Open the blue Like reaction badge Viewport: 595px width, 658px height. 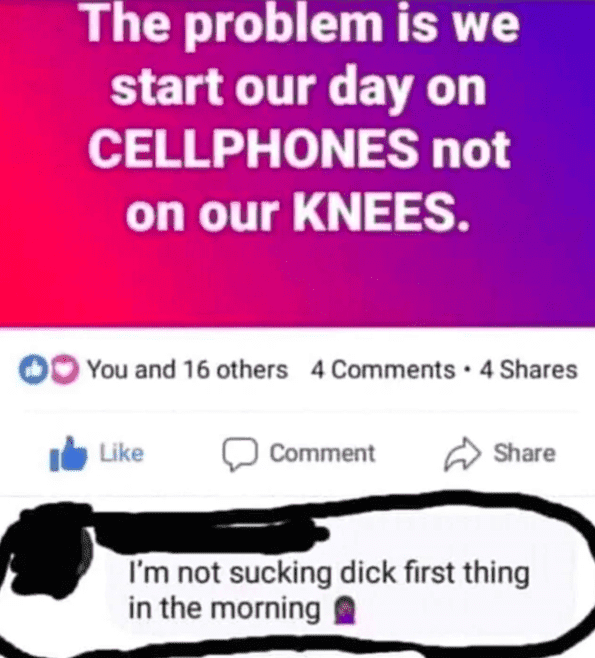33,370
